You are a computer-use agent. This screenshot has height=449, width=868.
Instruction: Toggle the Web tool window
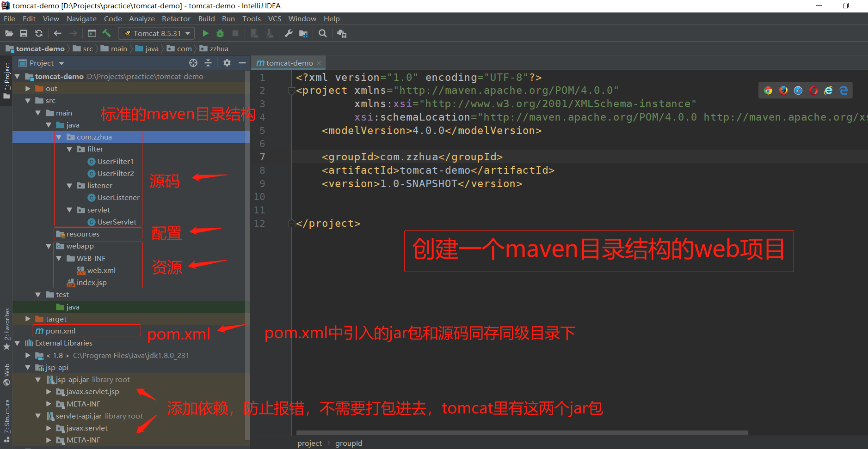click(x=6, y=375)
